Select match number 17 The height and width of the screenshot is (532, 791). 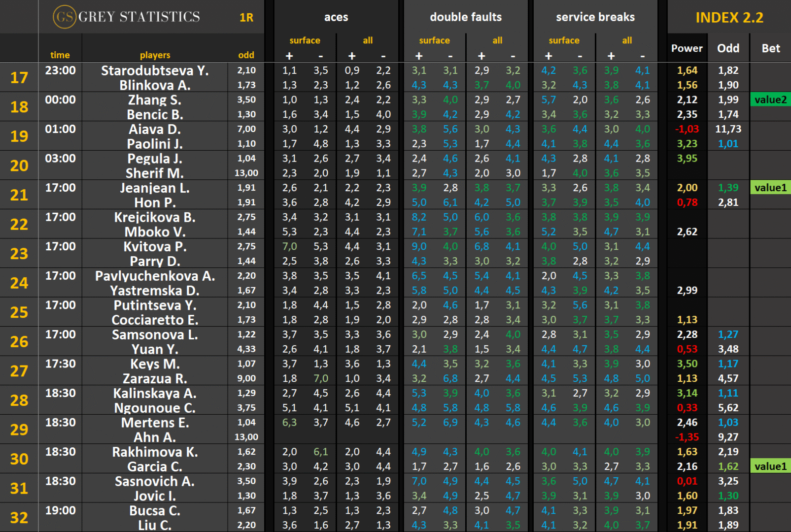click(19, 78)
